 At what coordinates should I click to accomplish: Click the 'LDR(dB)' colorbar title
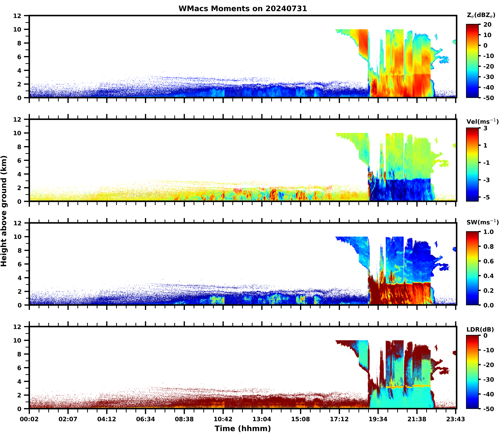pyautogui.click(x=480, y=329)
